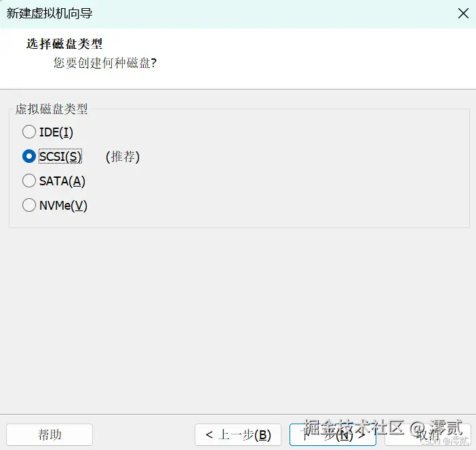Viewport: 476px width, 450px height.
Task: Click the 您要创建何种磁盘? subtitle text
Action: [x=104, y=63]
